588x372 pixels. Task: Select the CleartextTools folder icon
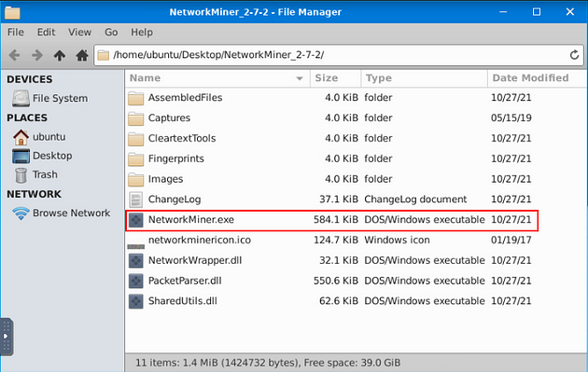point(135,139)
